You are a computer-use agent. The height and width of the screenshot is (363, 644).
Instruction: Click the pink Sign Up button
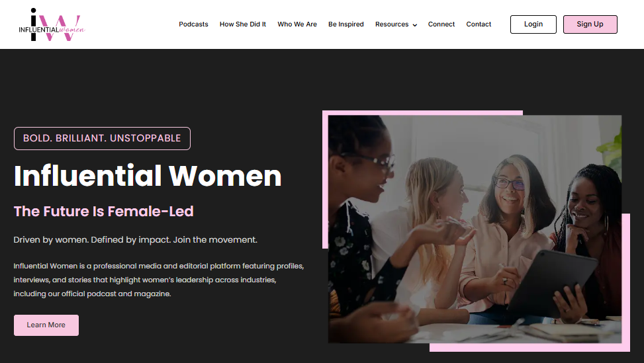pyautogui.click(x=590, y=24)
